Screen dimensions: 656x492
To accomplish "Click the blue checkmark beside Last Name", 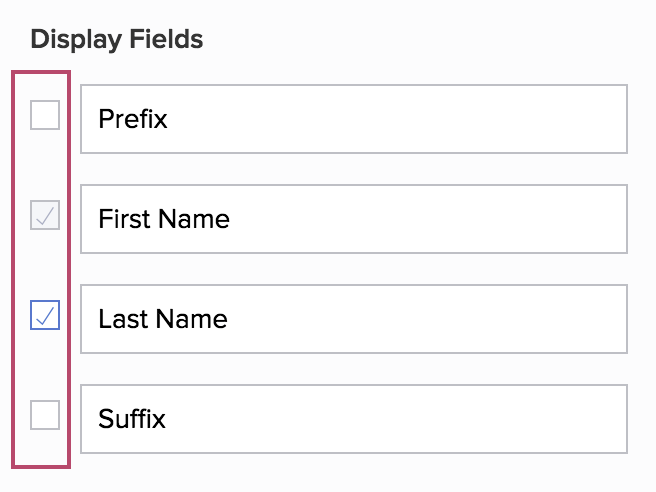I will [x=45, y=316].
